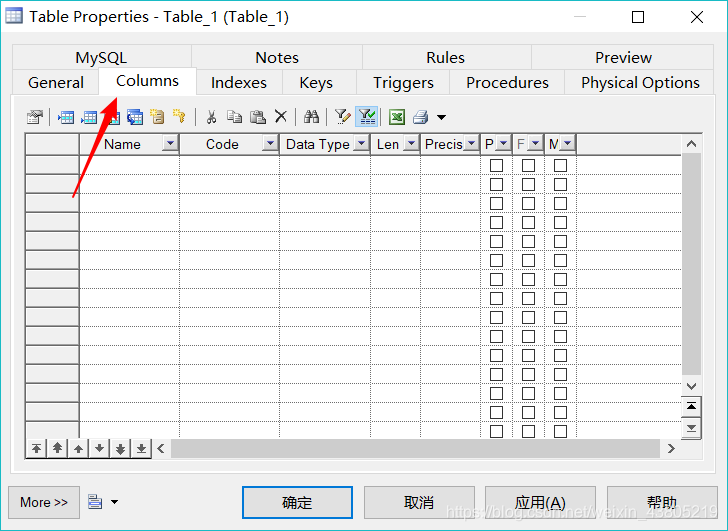Open the Name column header dropdown
Image resolution: width=728 pixels, height=531 pixels.
(170, 144)
